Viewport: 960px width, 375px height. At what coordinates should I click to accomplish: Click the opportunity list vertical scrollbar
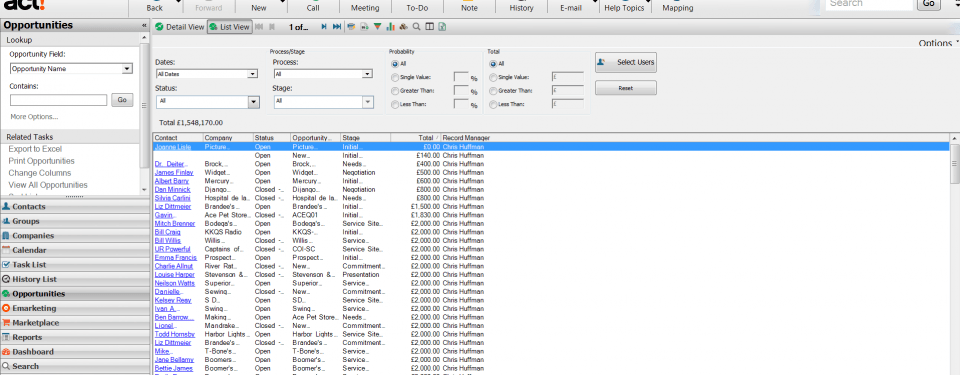click(954, 257)
